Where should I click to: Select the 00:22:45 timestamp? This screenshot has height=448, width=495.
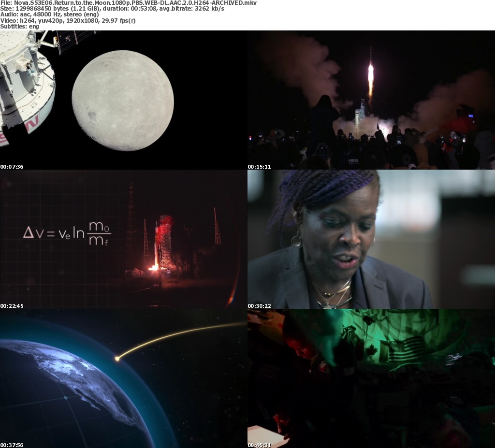(12, 306)
